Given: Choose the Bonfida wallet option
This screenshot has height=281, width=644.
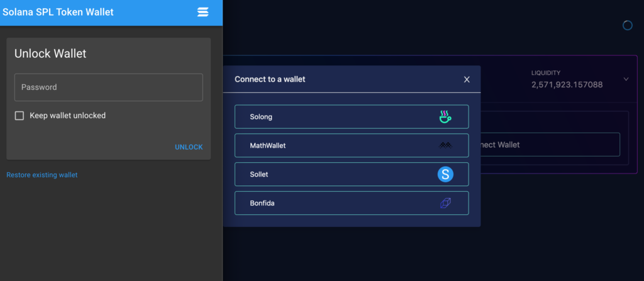Looking at the screenshot, I should tap(352, 203).
